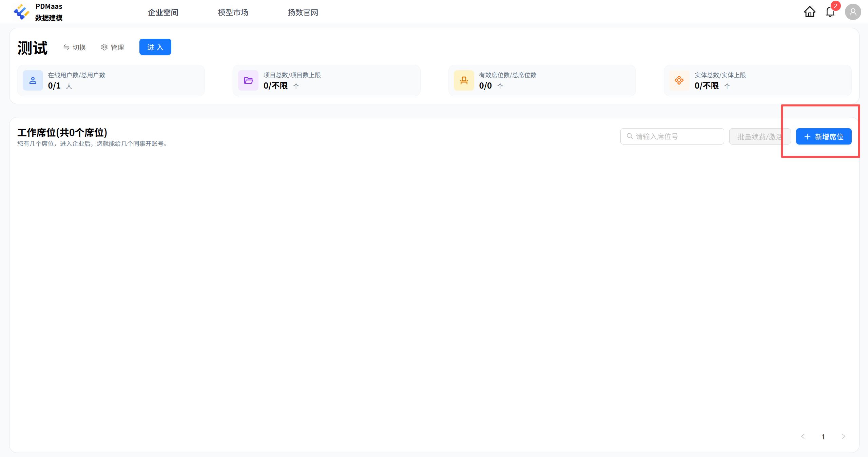Image resolution: width=868 pixels, height=457 pixels.
Task: Click the orange entity diamond icon
Action: pyautogui.click(x=679, y=80)
